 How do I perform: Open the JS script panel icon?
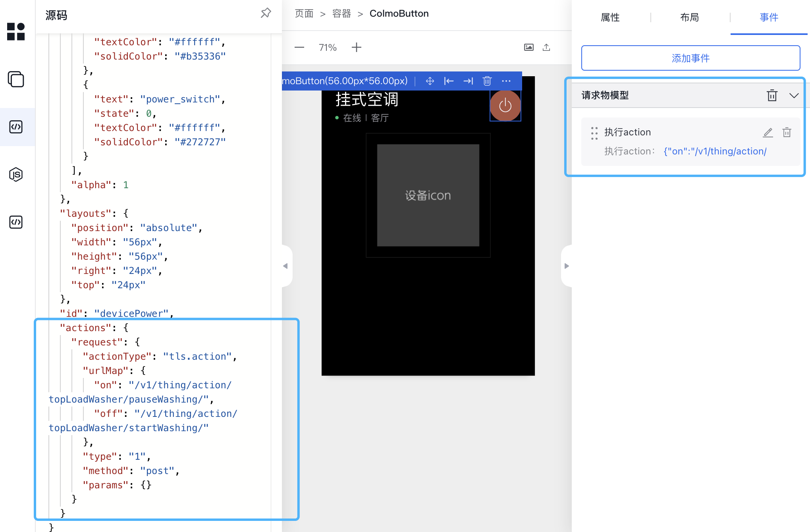click(x=16, y=175)
